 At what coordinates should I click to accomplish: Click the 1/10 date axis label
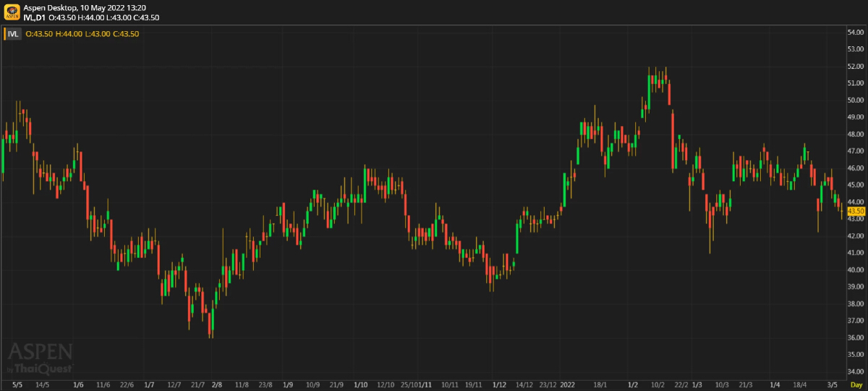[x=362, y=384]
